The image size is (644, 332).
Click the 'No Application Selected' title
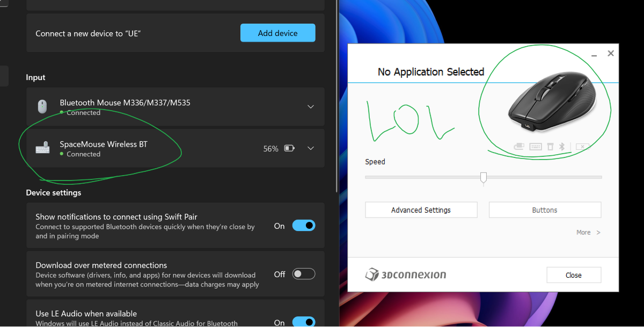431,71
